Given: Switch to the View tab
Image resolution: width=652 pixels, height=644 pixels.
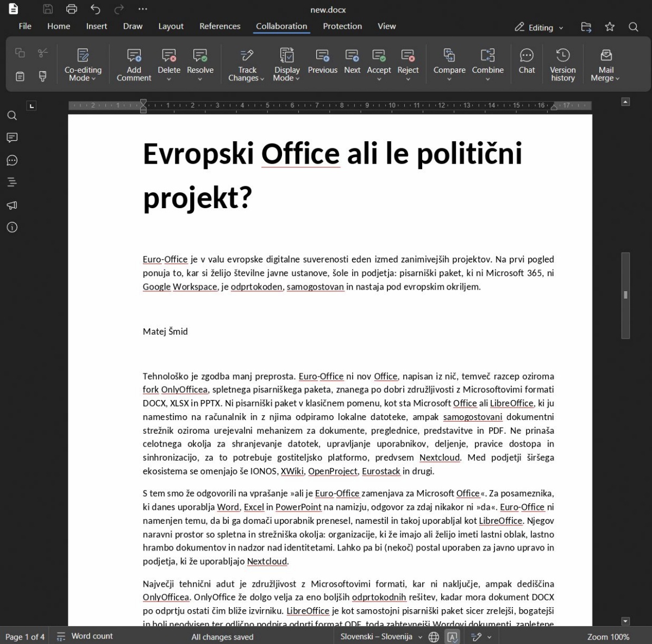Looking at the screenshot, I should [387, 26].
